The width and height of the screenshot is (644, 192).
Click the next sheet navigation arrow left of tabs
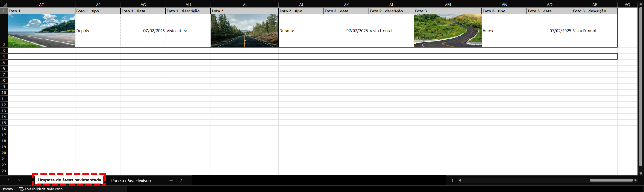click(19, 180)
